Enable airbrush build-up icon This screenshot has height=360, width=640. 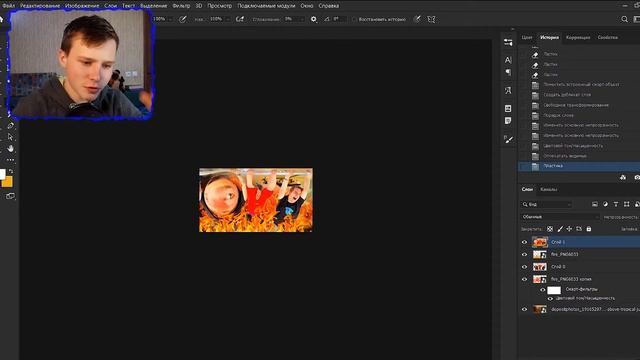(x=240, y=19)
